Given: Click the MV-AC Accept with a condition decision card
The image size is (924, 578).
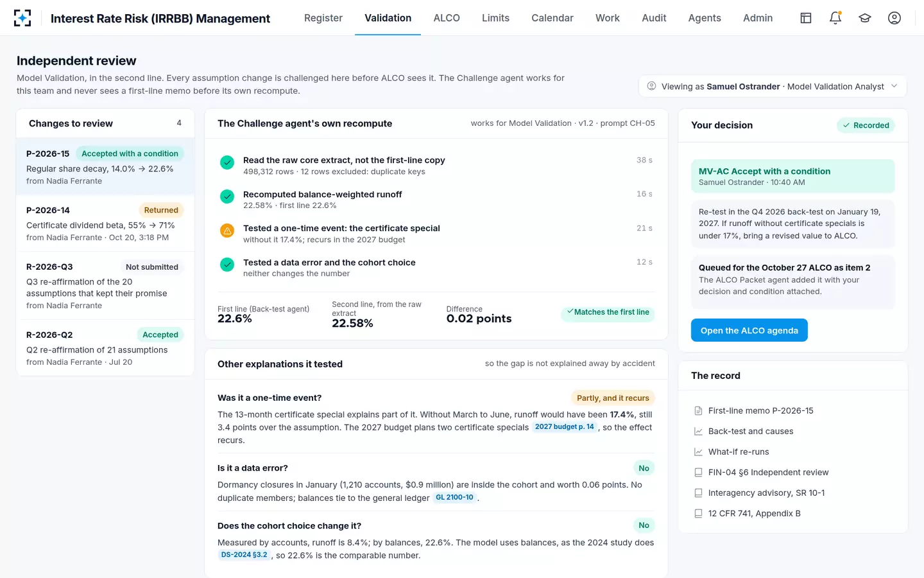Looking at the screenshot, I should (793, 176).
